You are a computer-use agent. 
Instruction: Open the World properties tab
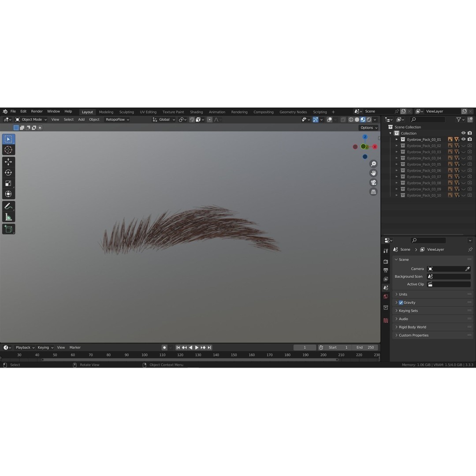(x=386, y=296)
